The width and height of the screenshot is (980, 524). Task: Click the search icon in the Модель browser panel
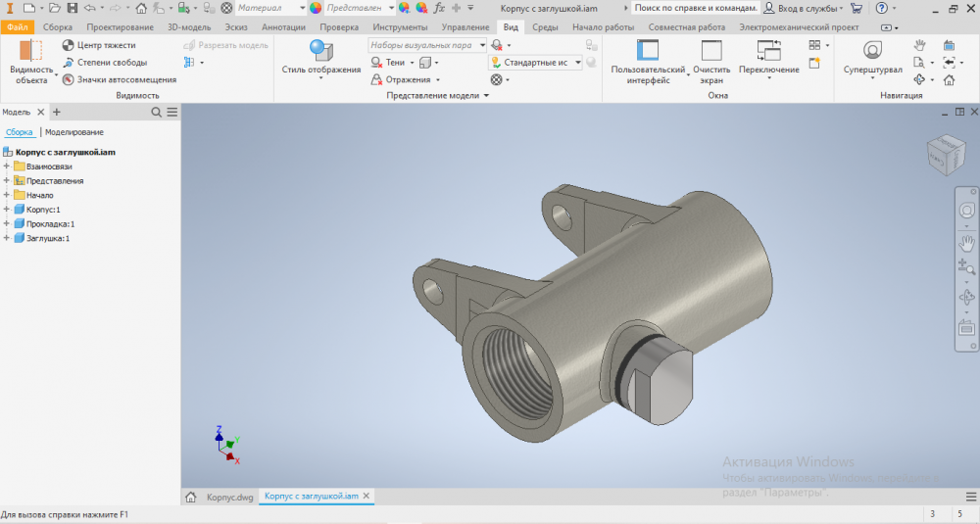coord(157,113)
